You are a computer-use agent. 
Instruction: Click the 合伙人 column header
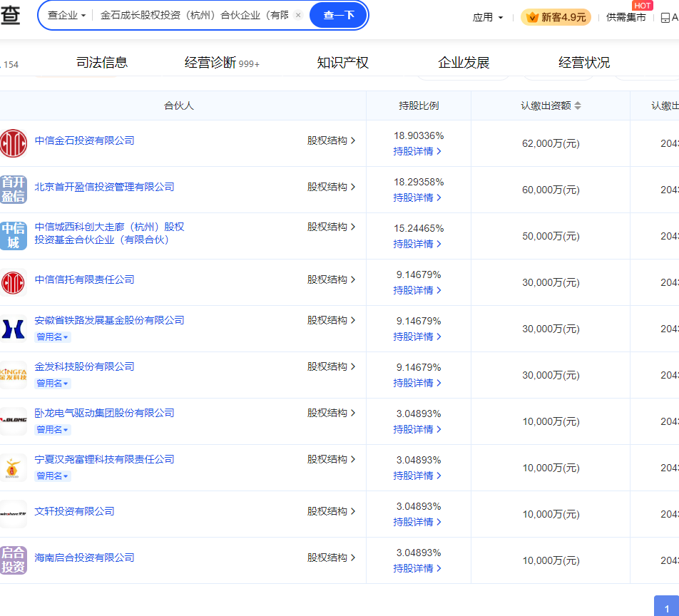179,106
